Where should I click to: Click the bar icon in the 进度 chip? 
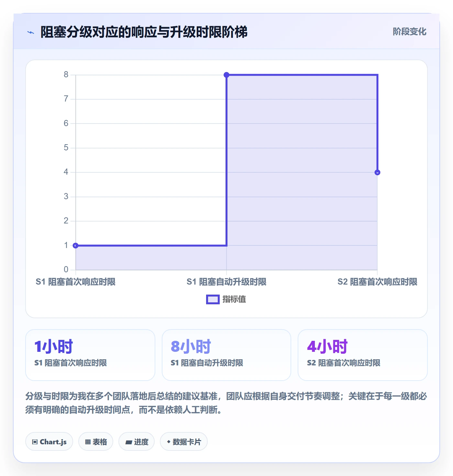pos(128,442)
